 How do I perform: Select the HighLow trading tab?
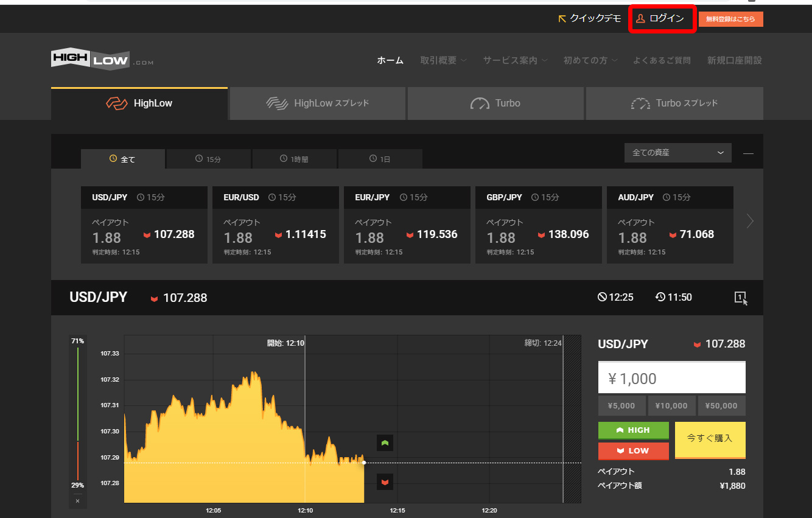[139, 103]
